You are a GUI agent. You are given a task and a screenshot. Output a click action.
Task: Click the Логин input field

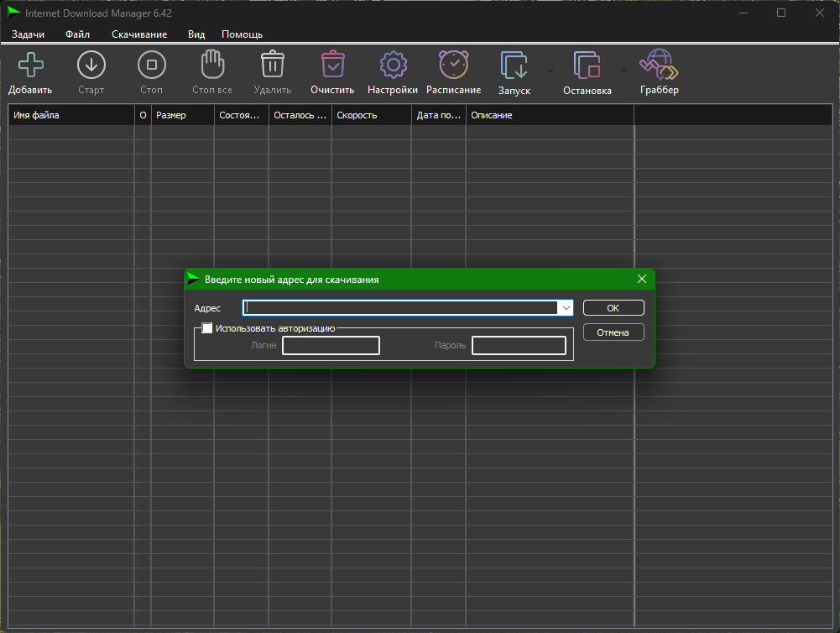[x=331, y=345]
